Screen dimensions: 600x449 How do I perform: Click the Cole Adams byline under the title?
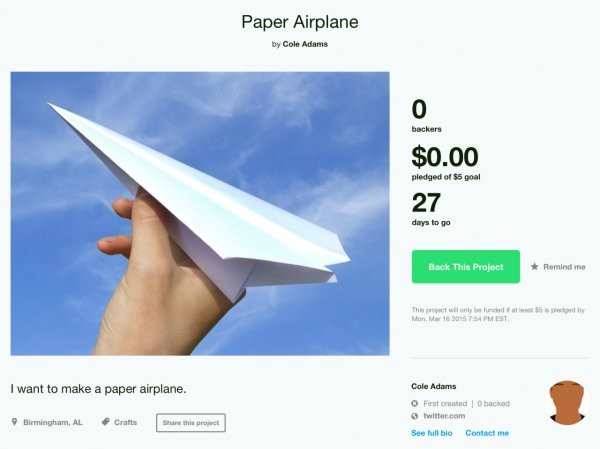coord(305,44)
